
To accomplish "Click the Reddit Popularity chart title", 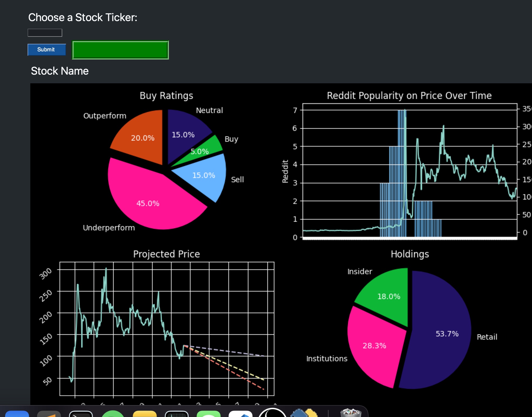I will coord(409,96).
